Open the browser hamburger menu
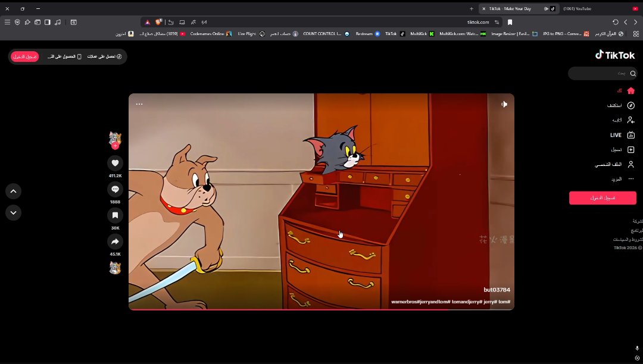This screenshot has width=643, height=364. click(7, 22)
